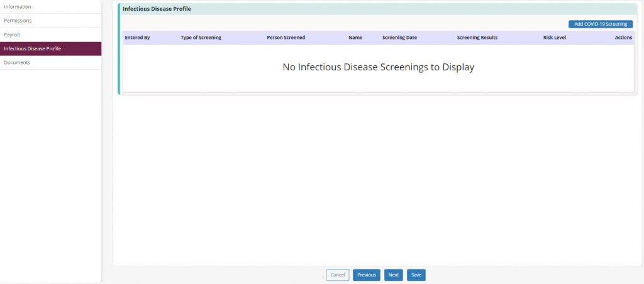Sort by the Screening Date column header

[x=399, y=38]
